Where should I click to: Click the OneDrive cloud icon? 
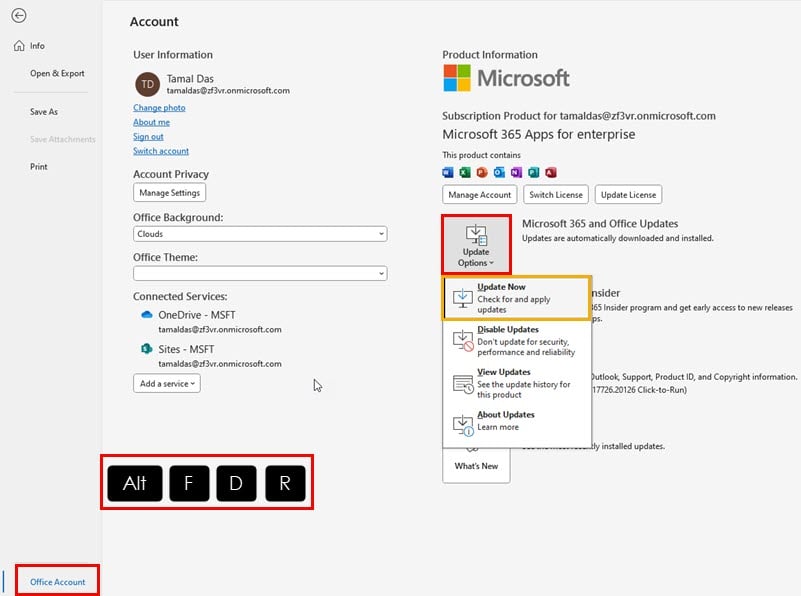point(147,315)
